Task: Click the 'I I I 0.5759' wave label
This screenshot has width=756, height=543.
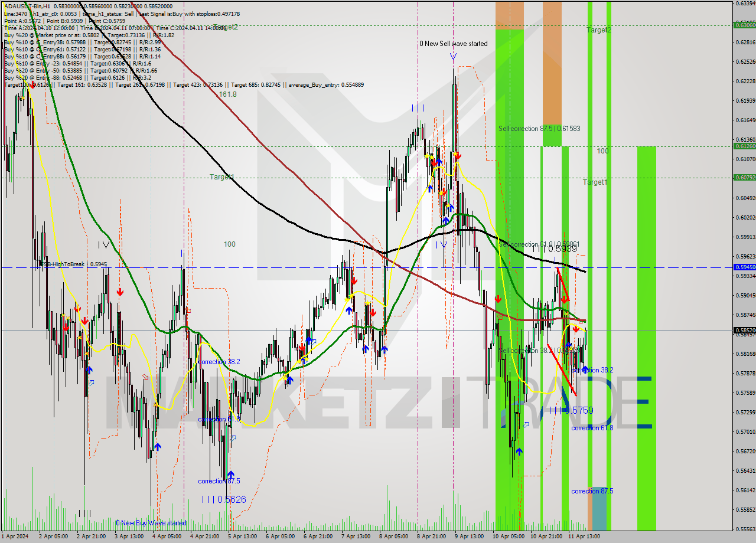Action: tap(571, 410)
